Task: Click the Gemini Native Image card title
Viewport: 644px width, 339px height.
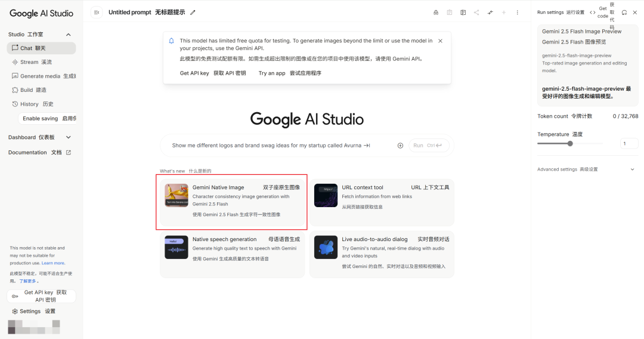Action: [x=218, y=187]
